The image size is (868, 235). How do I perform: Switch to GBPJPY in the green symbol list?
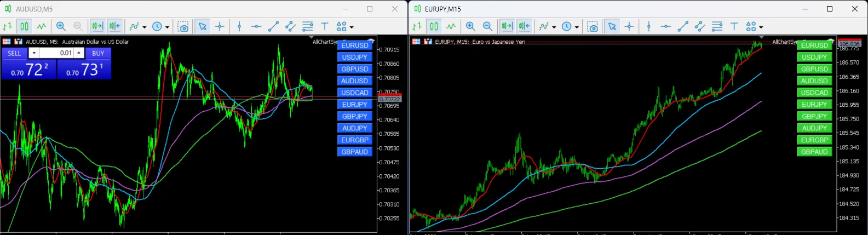tap(814, 116)
